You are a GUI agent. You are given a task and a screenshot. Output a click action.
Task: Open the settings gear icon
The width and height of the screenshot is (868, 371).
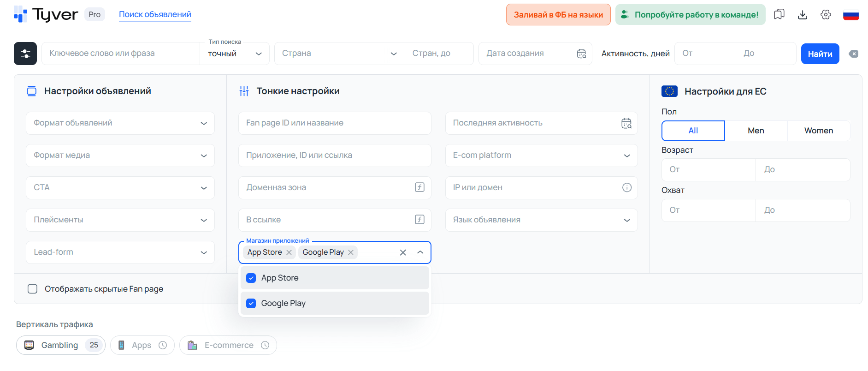coord(826,14)
